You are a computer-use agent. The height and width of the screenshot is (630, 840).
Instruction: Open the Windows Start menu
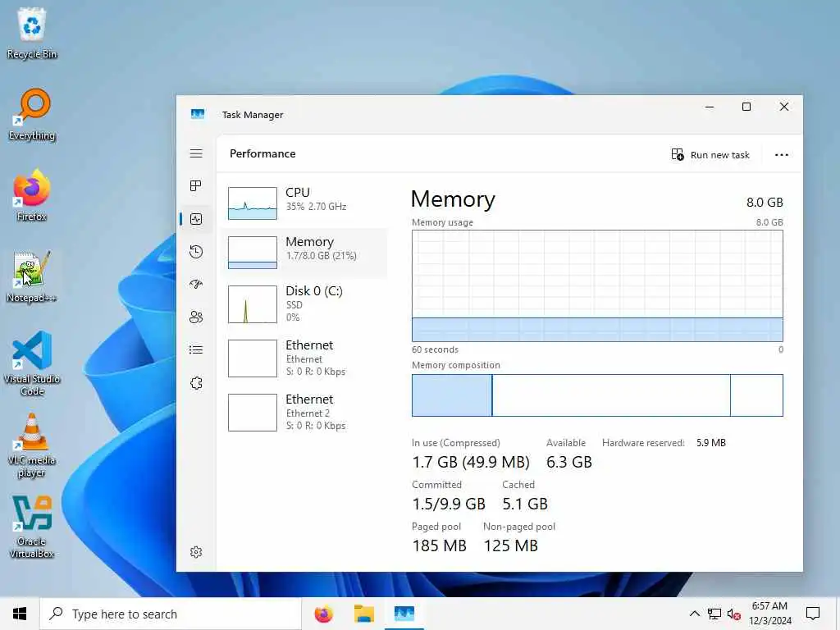coord(20,614)
